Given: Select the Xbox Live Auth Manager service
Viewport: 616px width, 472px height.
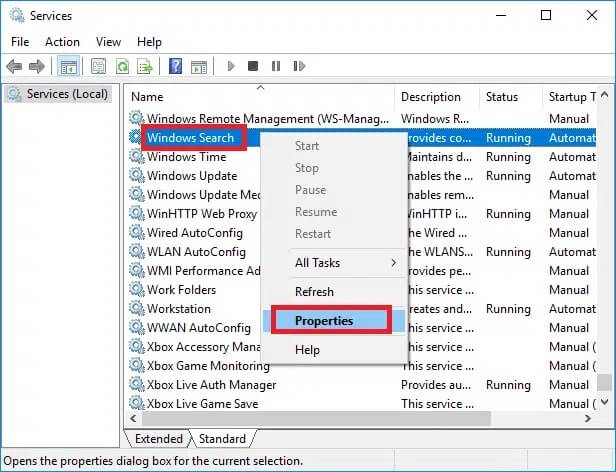Looking at the screenshot, I should click(211, 384).
